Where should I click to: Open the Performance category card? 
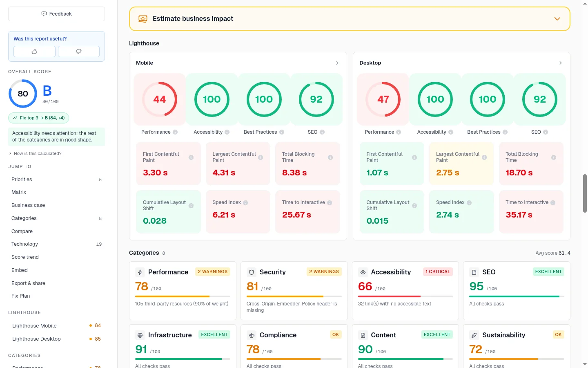click(x=183, y=291)
